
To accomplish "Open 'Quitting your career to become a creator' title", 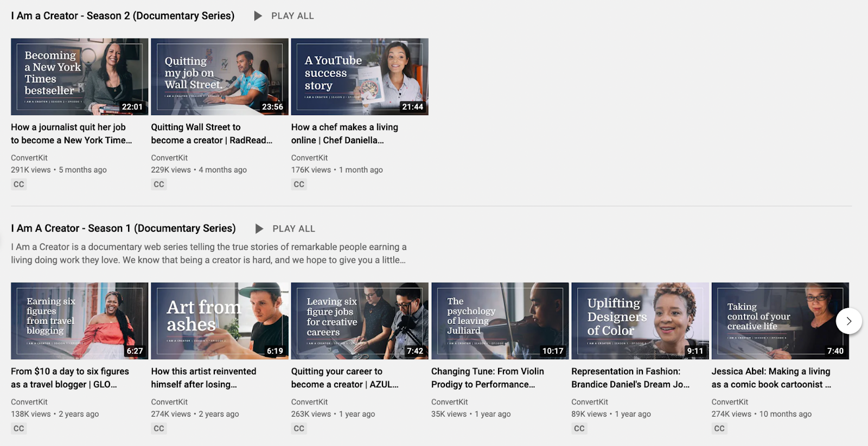I will (345, 378).
